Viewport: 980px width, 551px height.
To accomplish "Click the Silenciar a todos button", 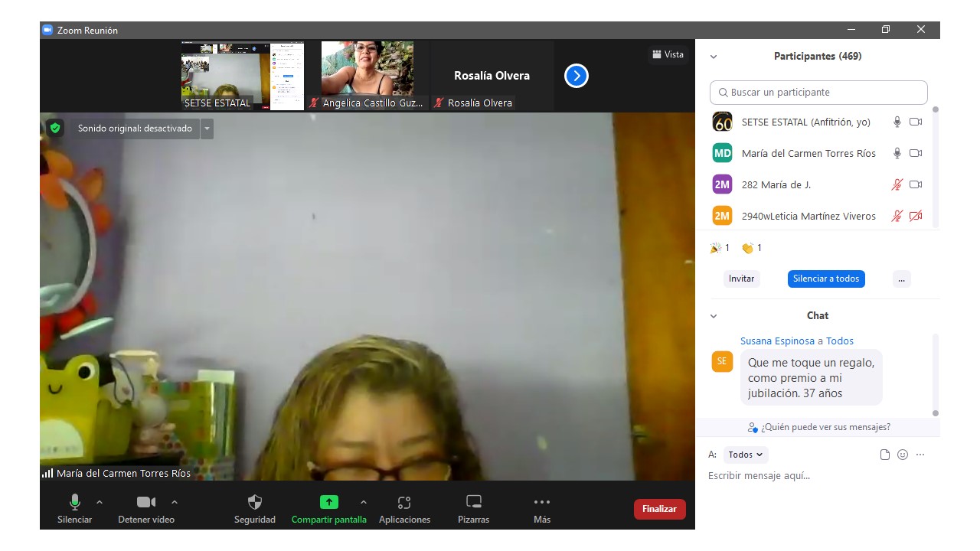I will (x=826, y=279).
